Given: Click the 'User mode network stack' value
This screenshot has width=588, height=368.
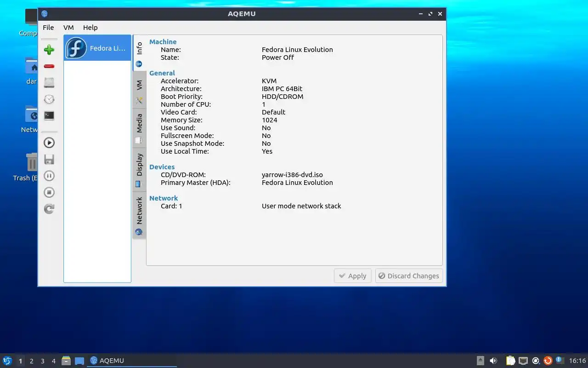Looking at the screenshot, I should click(x=301, y=206).
